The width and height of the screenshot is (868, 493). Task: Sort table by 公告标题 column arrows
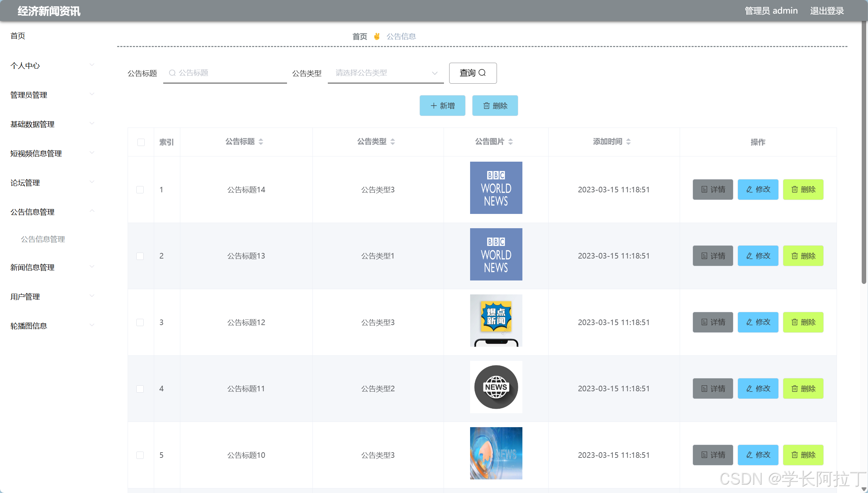(x=262, y=142)
